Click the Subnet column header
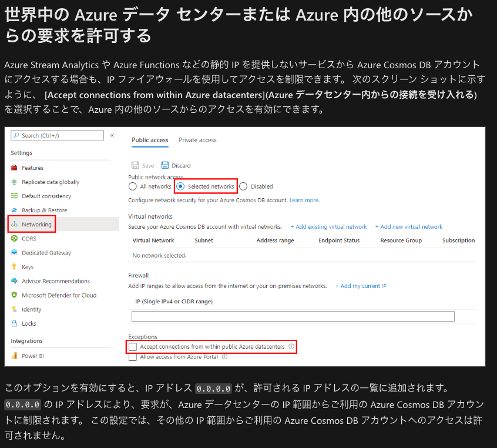 (204, 240)
